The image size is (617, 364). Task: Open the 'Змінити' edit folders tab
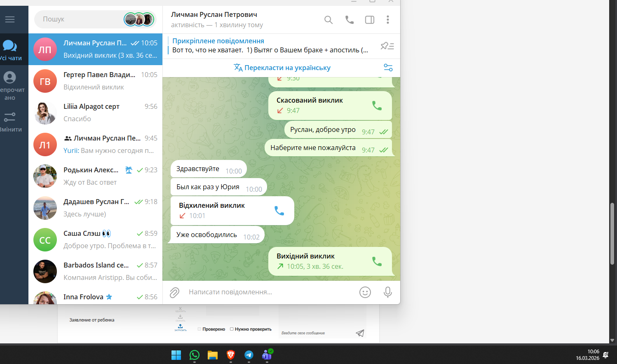11,122
